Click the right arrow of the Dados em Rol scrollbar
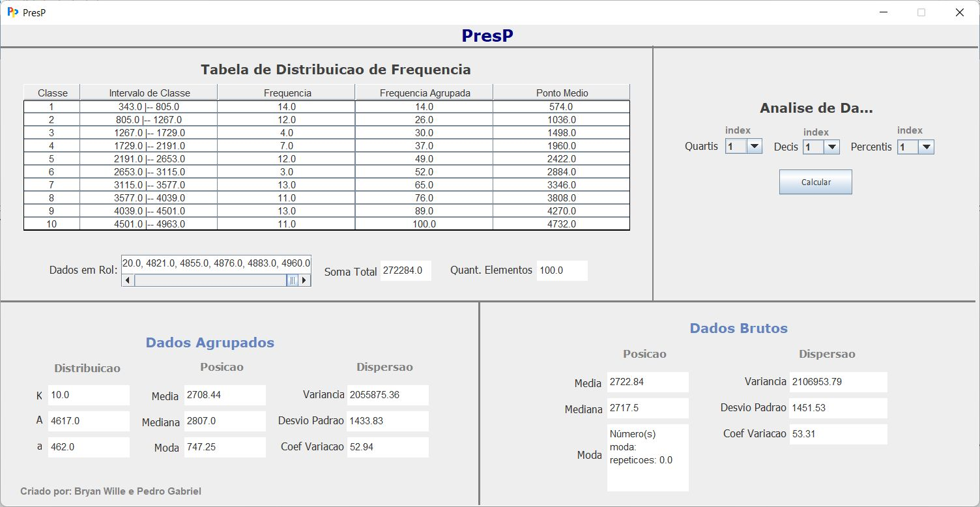Image resolution: width=980 pixels, height=507 pixels. (304, 280)
